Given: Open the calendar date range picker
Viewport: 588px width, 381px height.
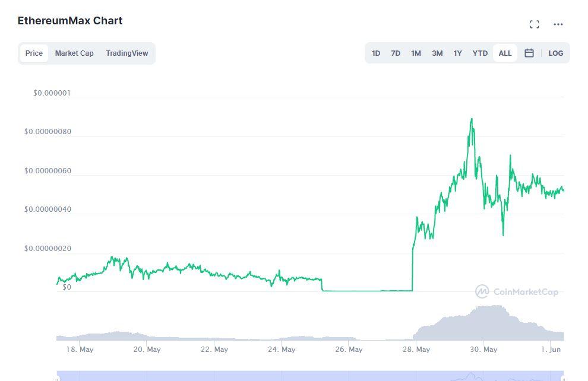Looking at the screenshot, I should coord(529,53).
